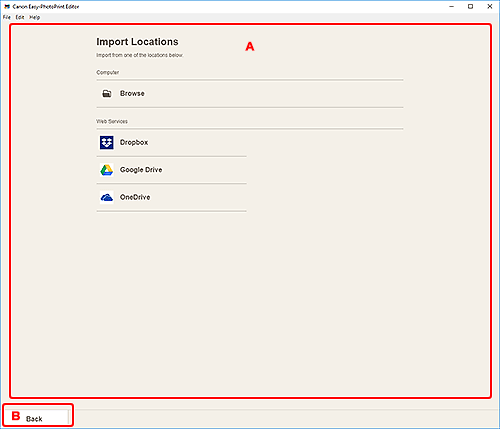Open the Edit menu
The image size is (500, 429).
point(20,17)
